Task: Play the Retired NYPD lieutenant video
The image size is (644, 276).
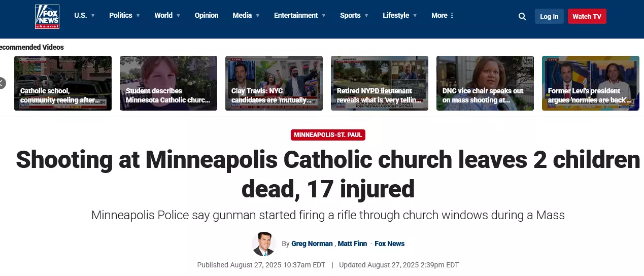Action: tap(380, 83)
